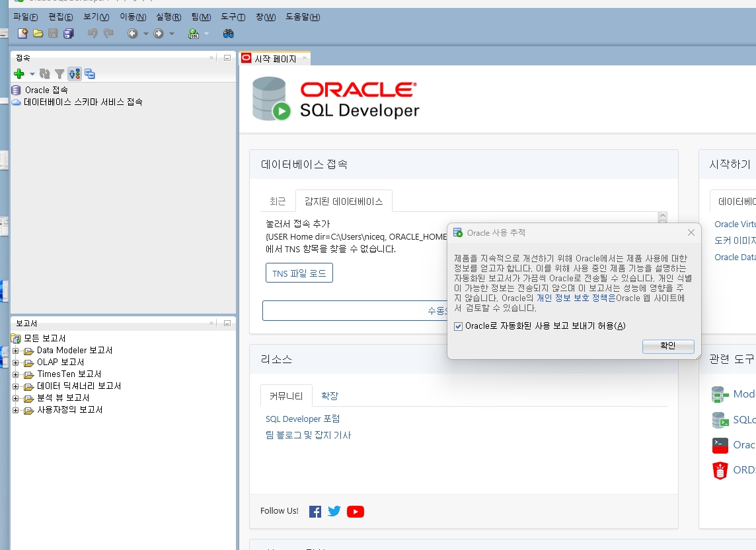Click 확인 in the Oracle 사용 추적 dialog
This screenshot has width=756, height=550.
pyautogui.click(x=668, y=346)
